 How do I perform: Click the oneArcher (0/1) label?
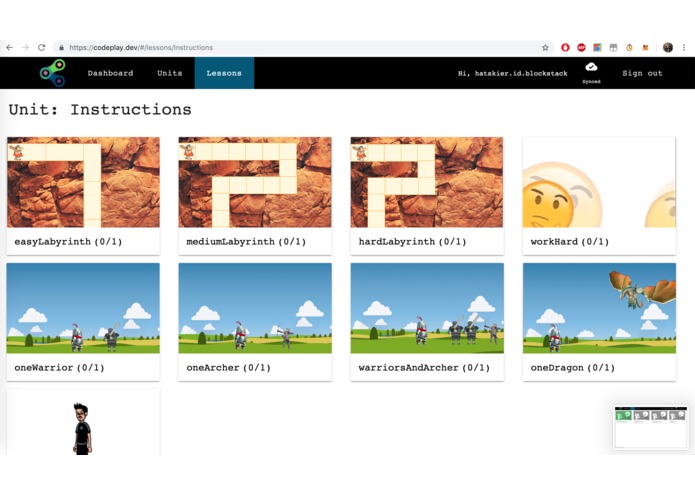click(x=229, y=367)
